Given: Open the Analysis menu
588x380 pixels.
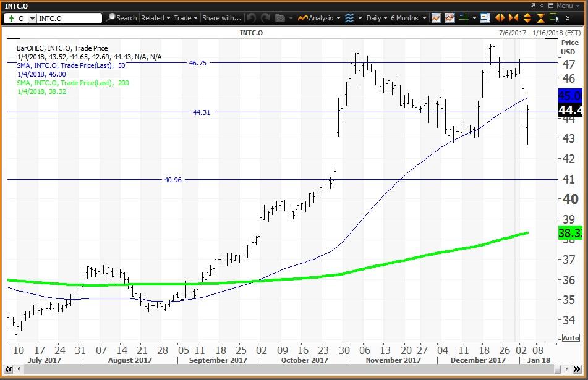Looking at the screenshot, I should 319,18.
